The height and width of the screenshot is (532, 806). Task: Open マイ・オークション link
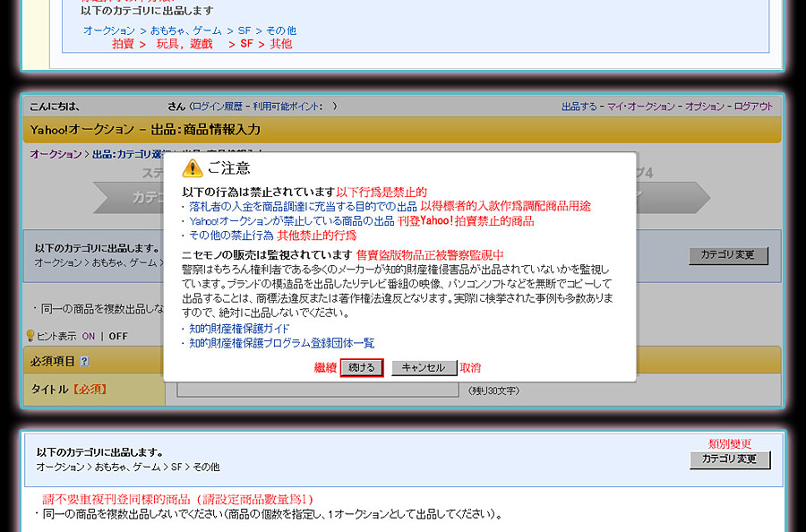[x=640, y=107]
